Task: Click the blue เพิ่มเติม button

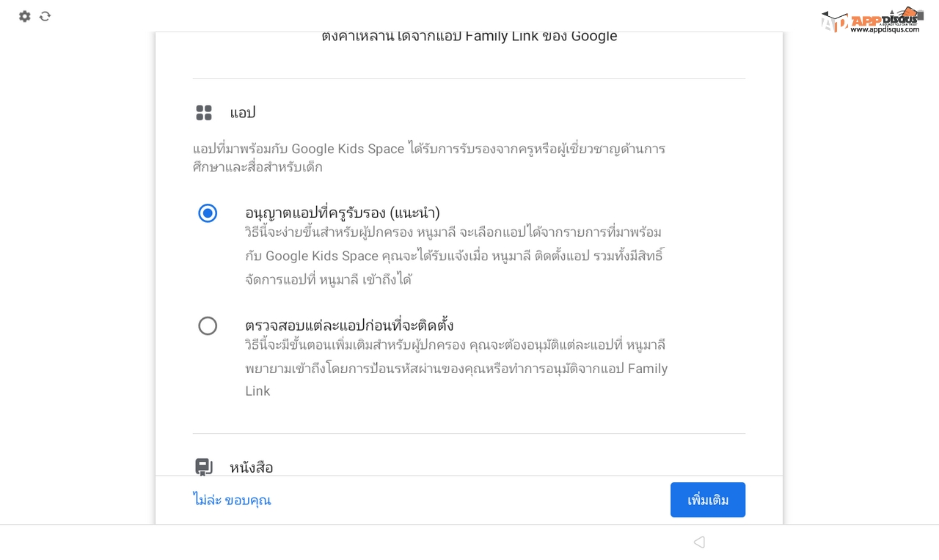Action: click(708, 500)
